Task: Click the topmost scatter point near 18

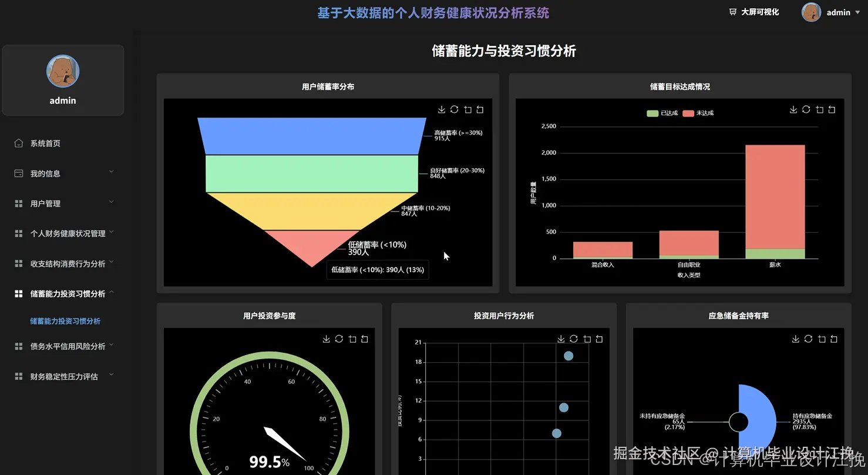Action: tap(568, 356)
